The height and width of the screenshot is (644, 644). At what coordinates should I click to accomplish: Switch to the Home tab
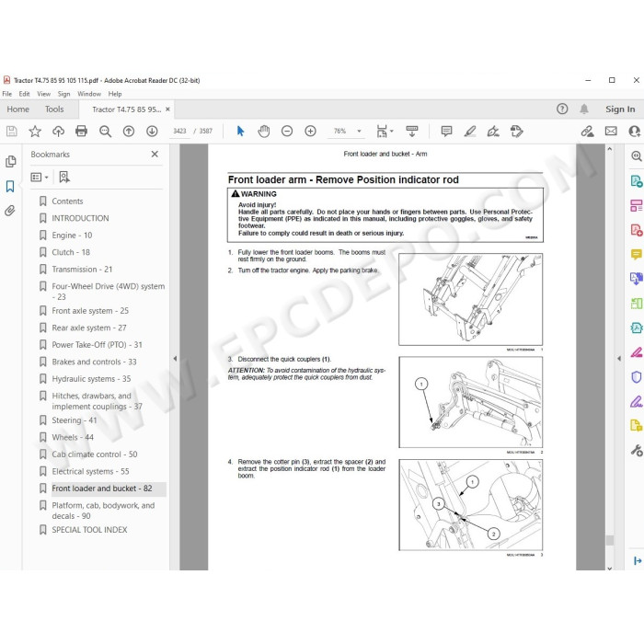[18, 109]
